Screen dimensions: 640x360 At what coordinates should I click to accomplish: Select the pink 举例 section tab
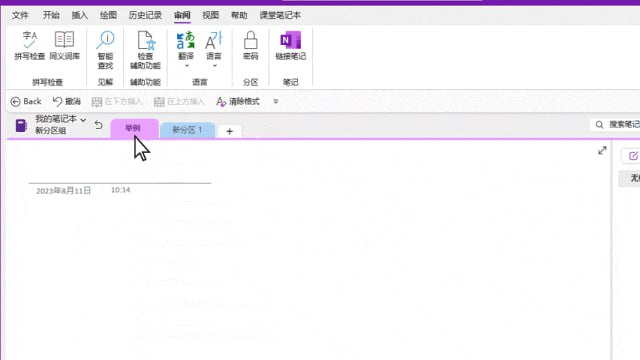point(134,129)
